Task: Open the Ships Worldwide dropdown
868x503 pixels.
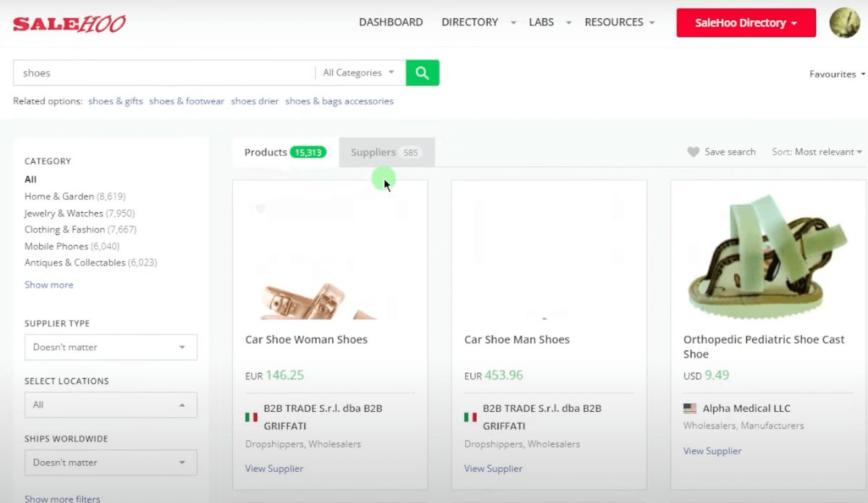Action: (111, 462)
